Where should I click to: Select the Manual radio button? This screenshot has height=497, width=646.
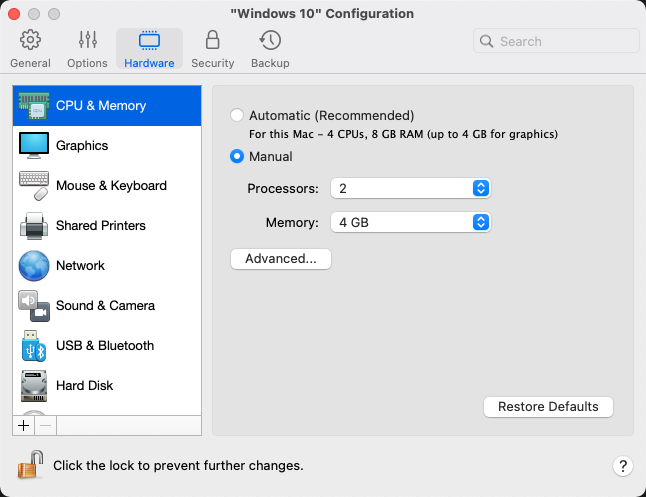pyautogui.click(x=237, y=156)
